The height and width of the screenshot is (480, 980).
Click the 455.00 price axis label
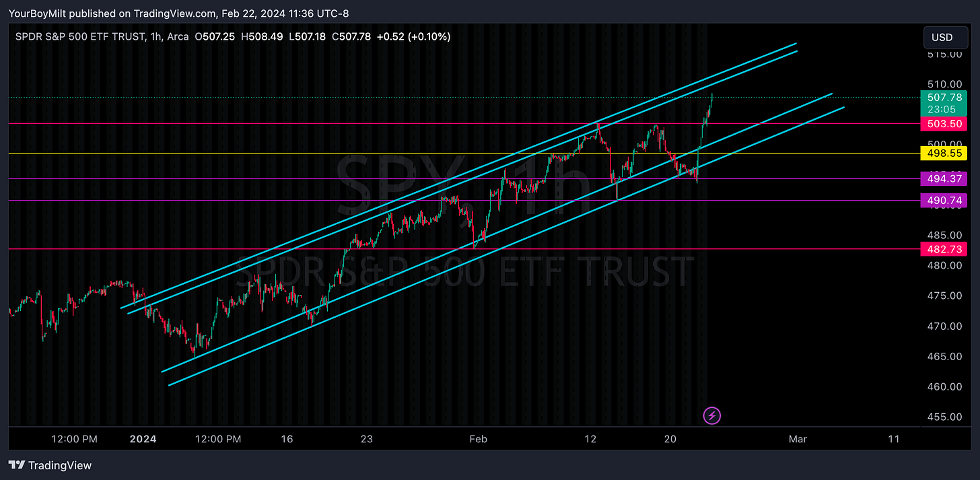(944, 417)
